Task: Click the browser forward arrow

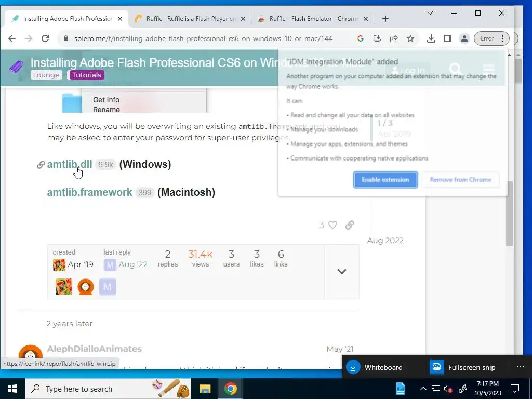Action: [29, 38]
